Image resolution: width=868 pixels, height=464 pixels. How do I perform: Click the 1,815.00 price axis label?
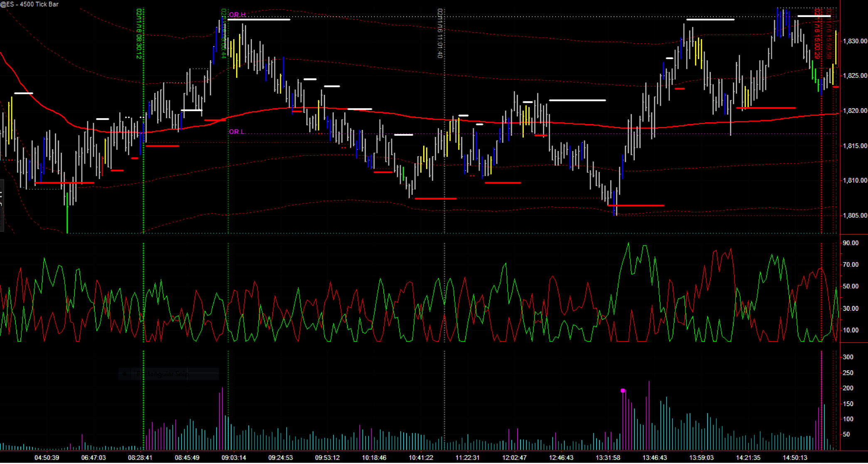(x=855, y=146)
